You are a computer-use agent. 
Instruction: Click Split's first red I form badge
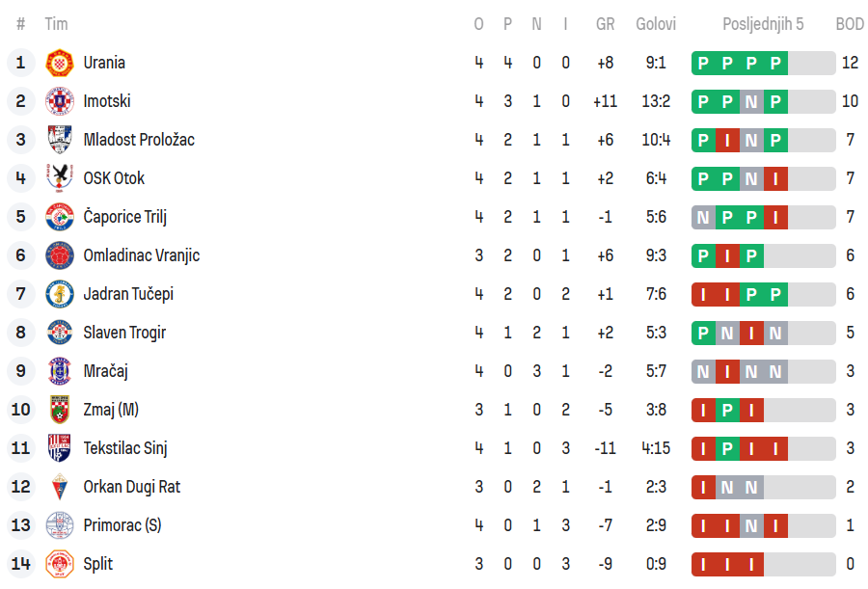[703, 565]
